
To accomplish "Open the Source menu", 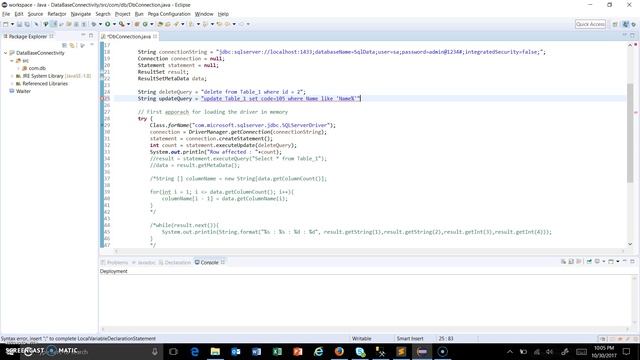I will [35, 14].
